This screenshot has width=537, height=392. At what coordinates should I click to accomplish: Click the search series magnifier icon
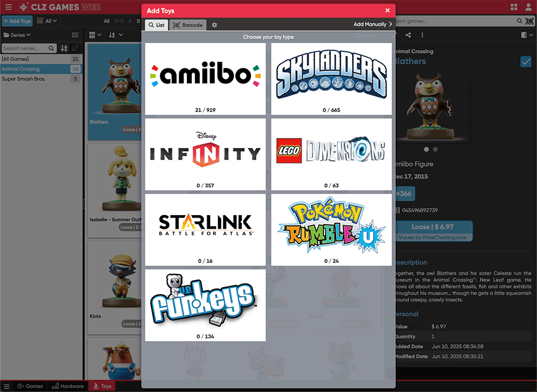pos(51,48)
